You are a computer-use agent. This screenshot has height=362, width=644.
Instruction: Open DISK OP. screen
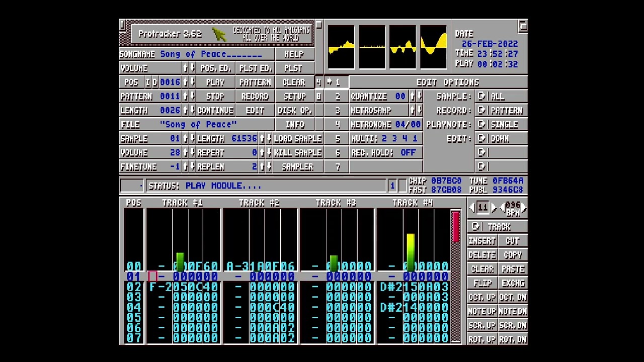[x=294, y=111]
